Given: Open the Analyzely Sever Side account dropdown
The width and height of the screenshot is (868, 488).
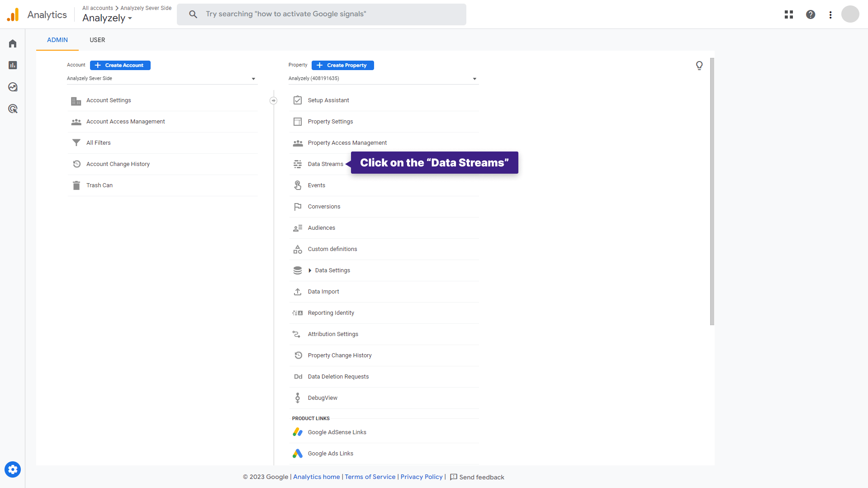Looking at the screenshot, I should 162,79.
